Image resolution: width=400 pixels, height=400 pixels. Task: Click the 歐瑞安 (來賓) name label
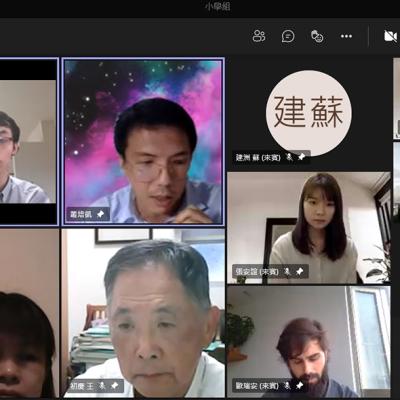click(x=257, y=386)
